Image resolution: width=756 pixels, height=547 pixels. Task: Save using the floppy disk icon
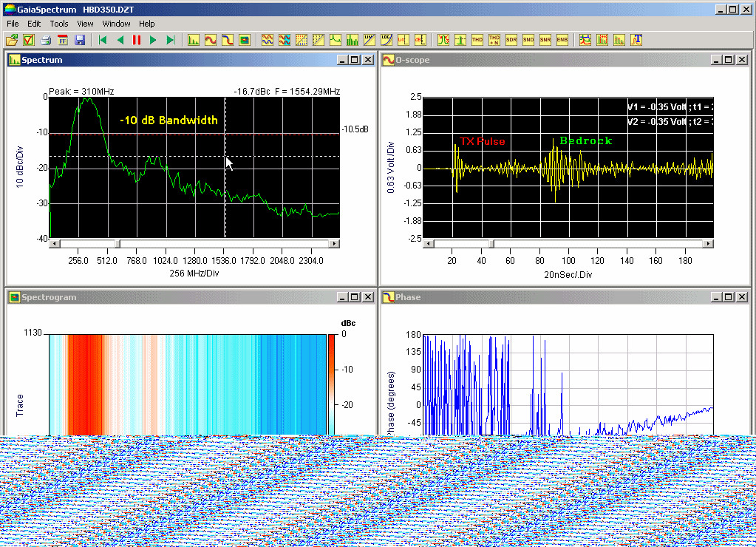tap(80, 40)
